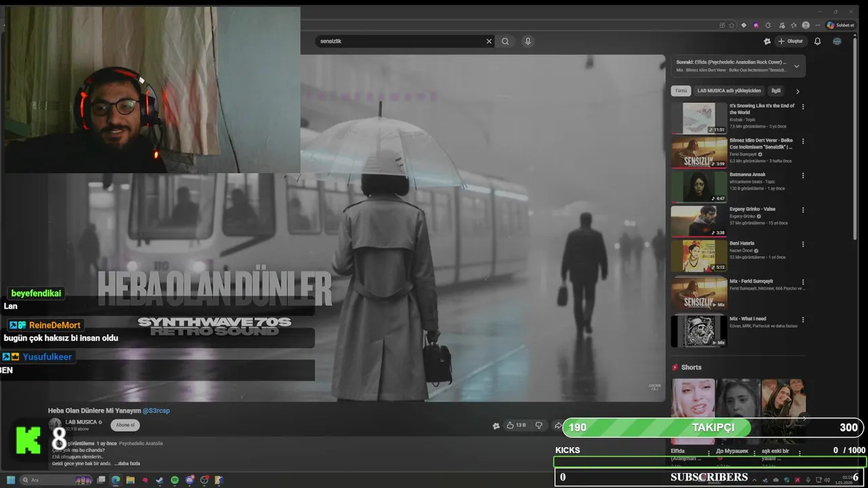868x488 pixels.
Task: Open options menu for Batmanna Ansak
Action: pyautogui.click(x=803, y=176)
